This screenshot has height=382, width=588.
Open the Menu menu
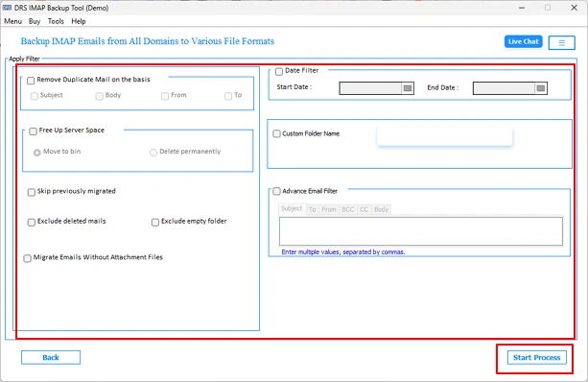point(13,21)
